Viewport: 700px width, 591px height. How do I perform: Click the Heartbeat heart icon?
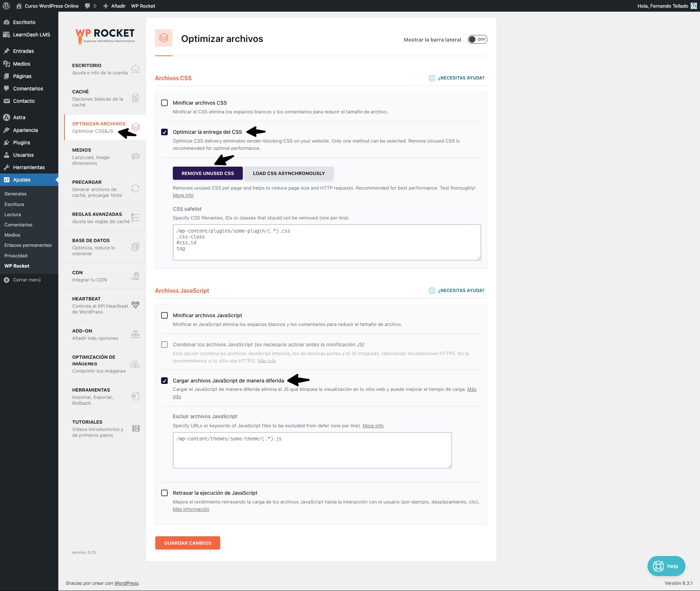(x=135, y=305)
